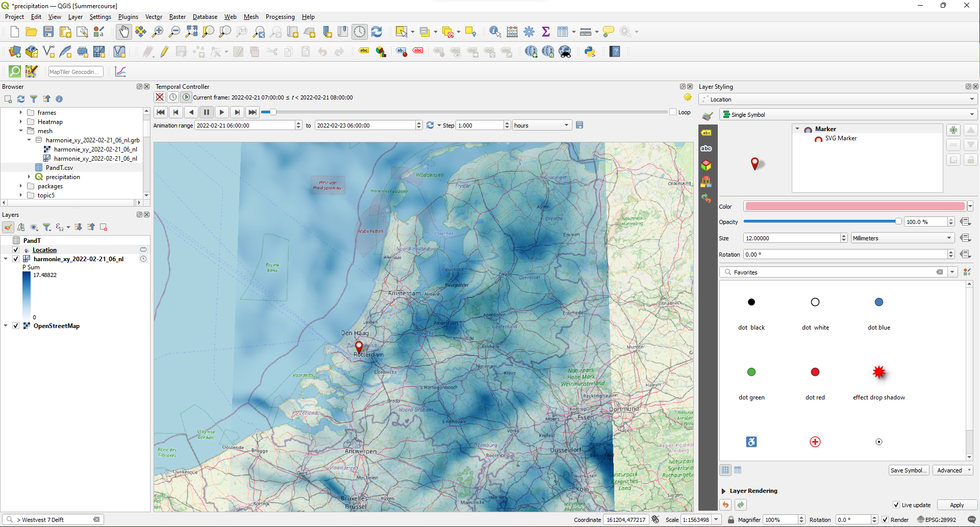
Task: Click the Statistical Summary icon
Action: pos(546,31)
